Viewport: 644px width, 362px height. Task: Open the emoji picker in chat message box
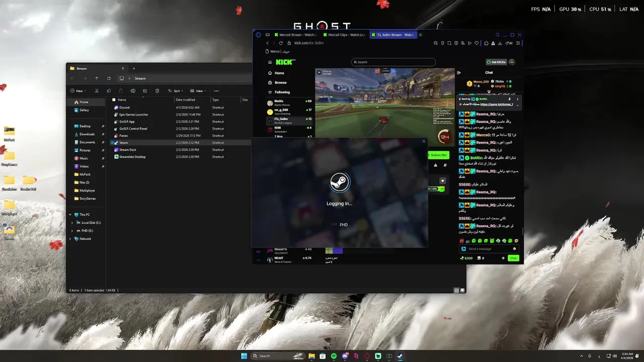click(x=514, y=249)
